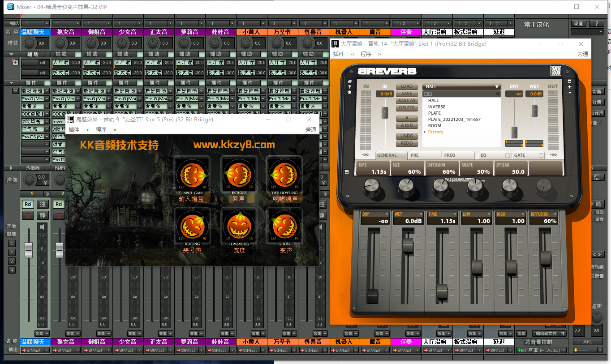The height and width of the screenshot is (364, 611).
Task: Click the 设置 button in the mixer
Action: coord(579,24)
